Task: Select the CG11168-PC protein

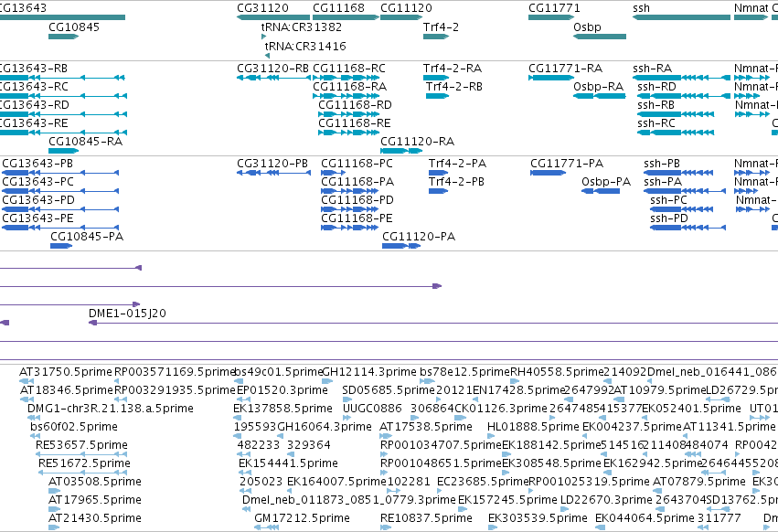Action: tap(334, 173)
